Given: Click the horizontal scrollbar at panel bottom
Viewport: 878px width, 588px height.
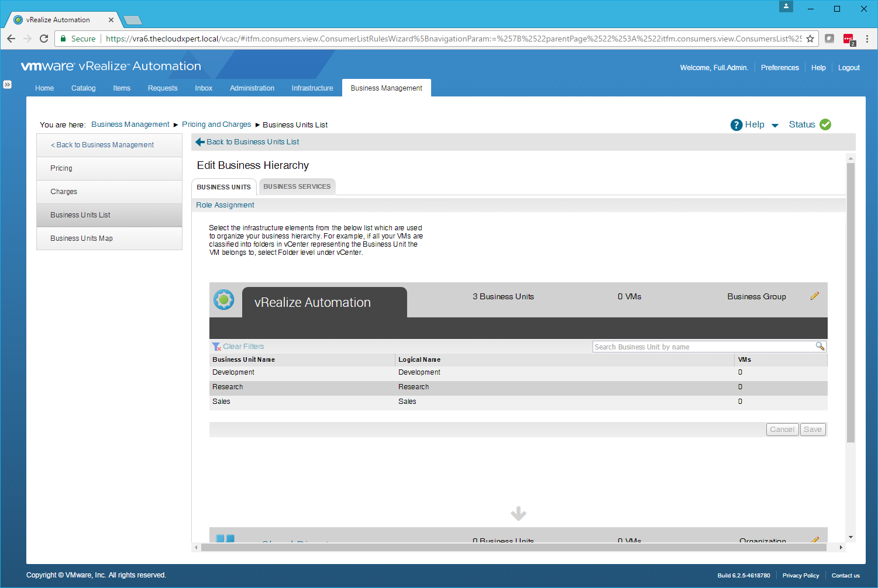Looking at the screenshot, I should (x=513, y=548).
